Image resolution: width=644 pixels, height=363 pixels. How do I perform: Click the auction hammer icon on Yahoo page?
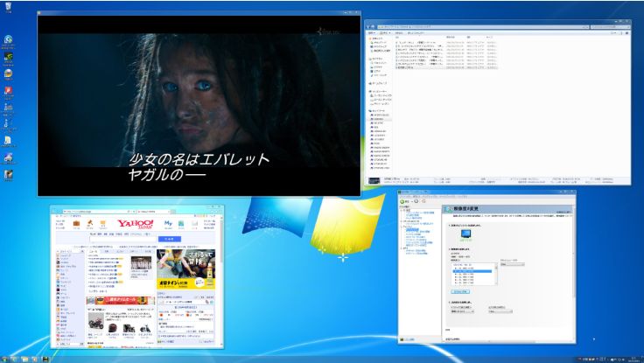(89, 222)
